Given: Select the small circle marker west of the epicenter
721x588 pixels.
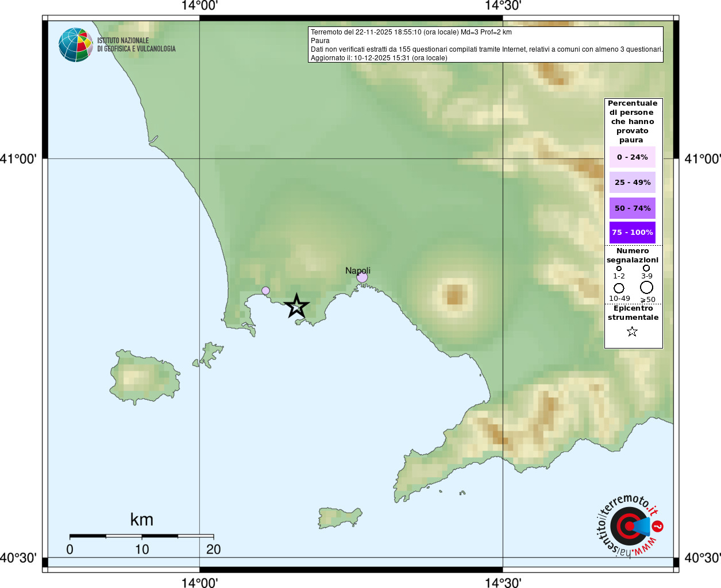Looking at the screenshot, I should pos(265,291).
